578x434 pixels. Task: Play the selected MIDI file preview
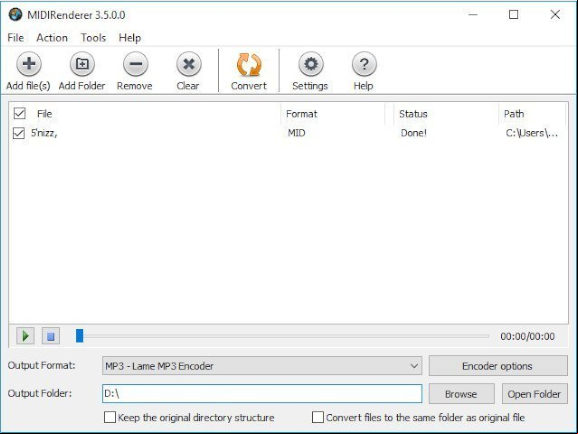pos(25,336)
